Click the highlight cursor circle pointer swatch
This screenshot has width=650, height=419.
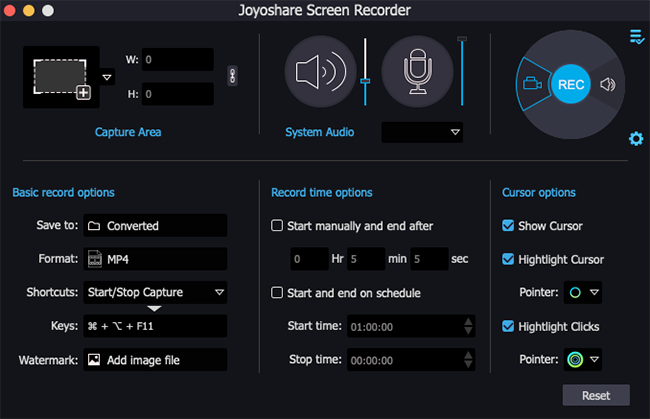[x=575, y=293]
